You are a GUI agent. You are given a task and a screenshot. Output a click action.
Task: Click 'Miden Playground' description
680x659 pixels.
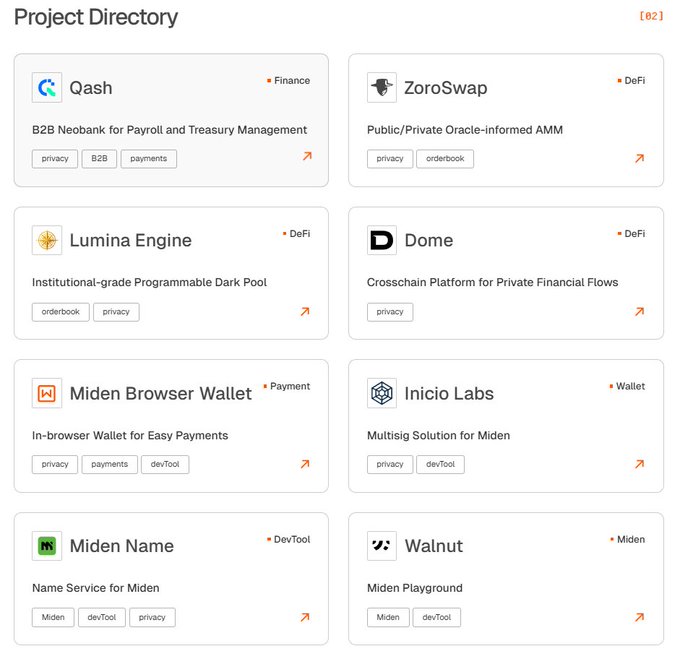(x=415, y=588)
